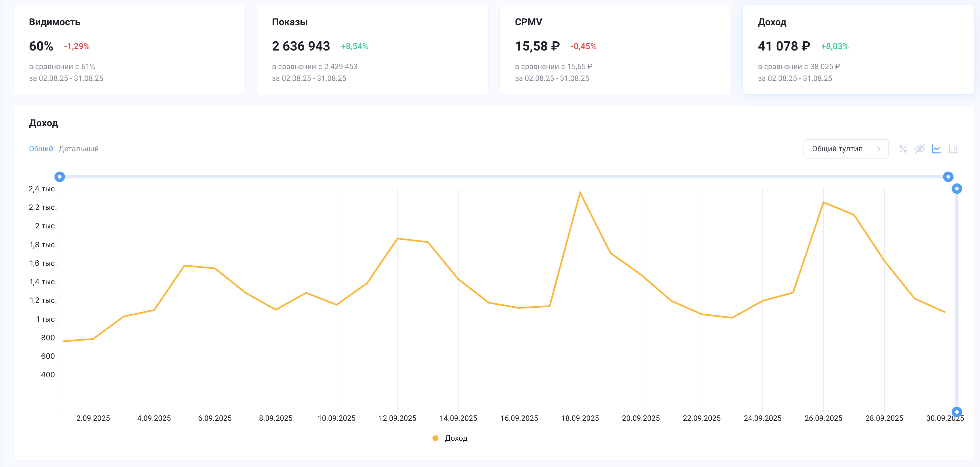Click the orange Доход legend dot
980x467 pixels.
click(435, 438)
